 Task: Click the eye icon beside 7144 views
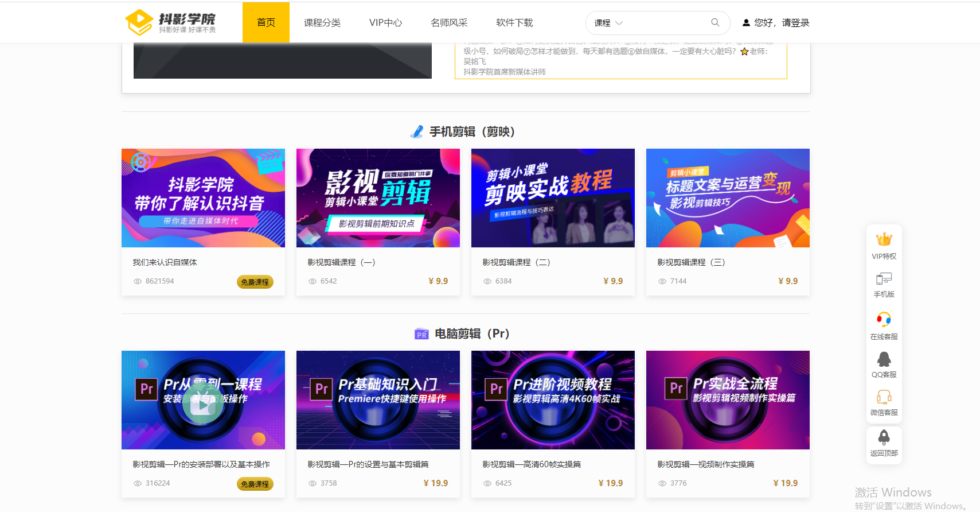(662, 281)
